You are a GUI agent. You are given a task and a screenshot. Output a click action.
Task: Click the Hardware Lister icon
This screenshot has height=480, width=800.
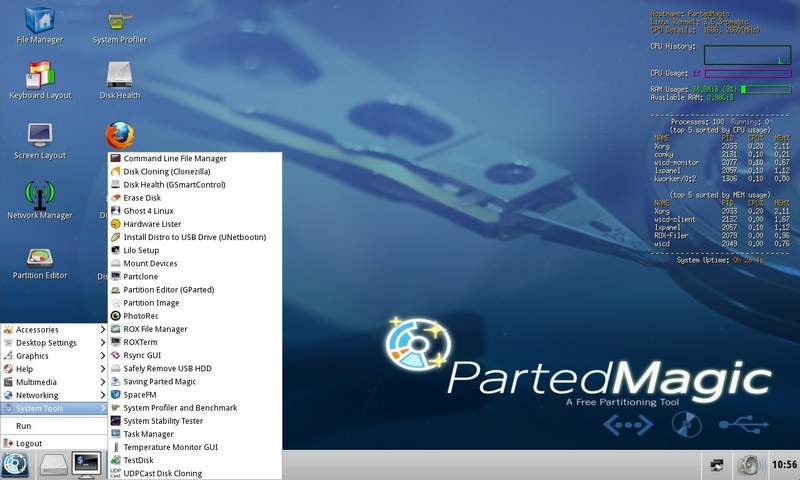(x=116, y=224)
